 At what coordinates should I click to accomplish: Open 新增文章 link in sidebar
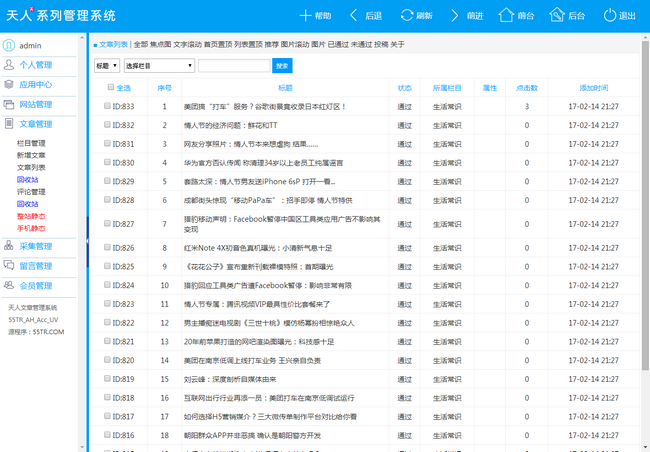point(31,155)
